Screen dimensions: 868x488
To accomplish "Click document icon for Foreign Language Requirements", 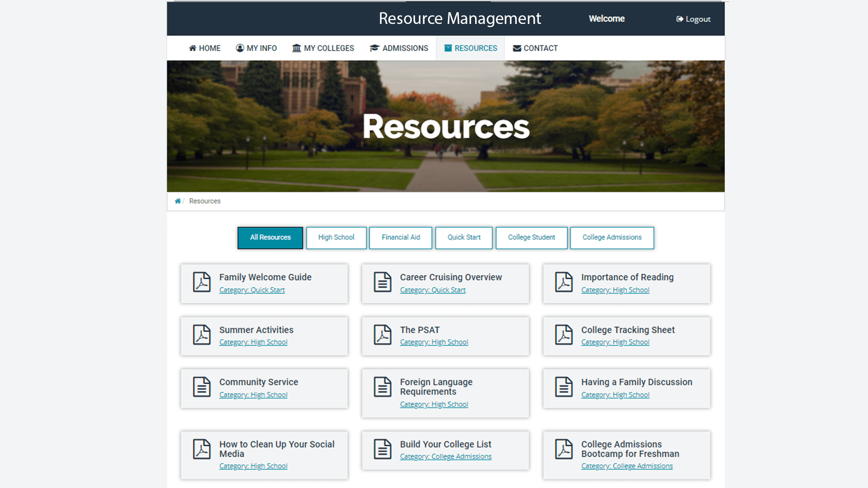I will coord(382,387).
